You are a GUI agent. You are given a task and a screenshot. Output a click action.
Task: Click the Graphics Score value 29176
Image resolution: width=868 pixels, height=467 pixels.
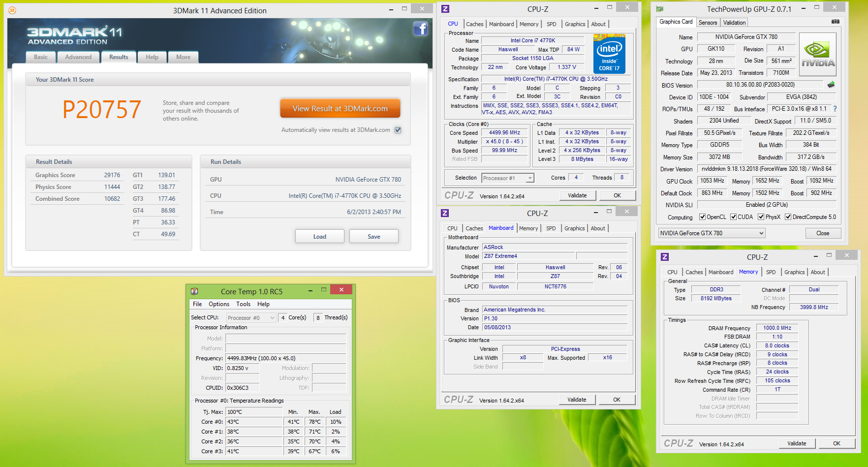click(112, 175)
